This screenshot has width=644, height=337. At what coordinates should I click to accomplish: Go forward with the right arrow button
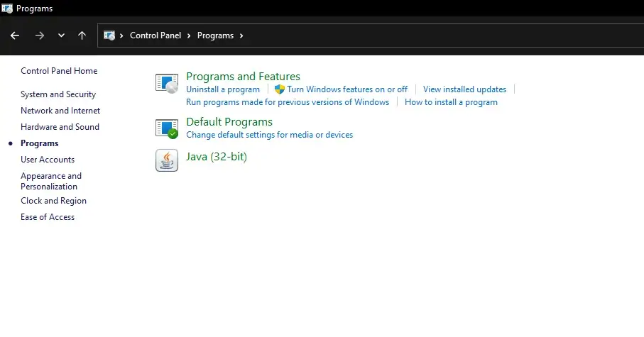(x=40, y=35)
